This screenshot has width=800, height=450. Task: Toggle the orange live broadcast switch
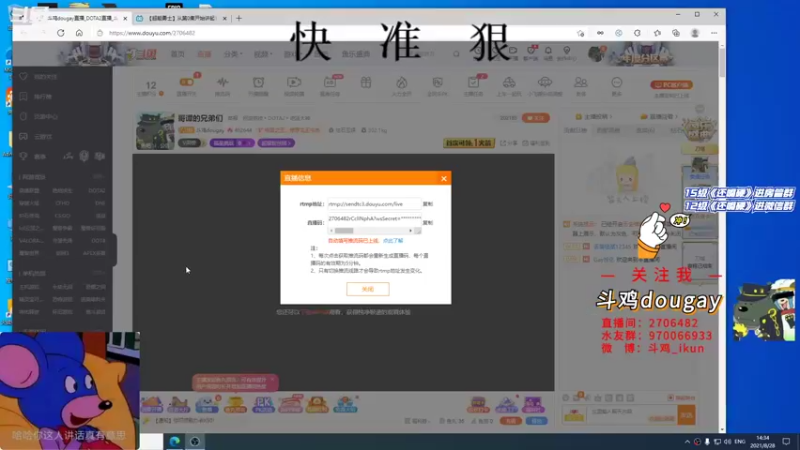pos(186,82)
